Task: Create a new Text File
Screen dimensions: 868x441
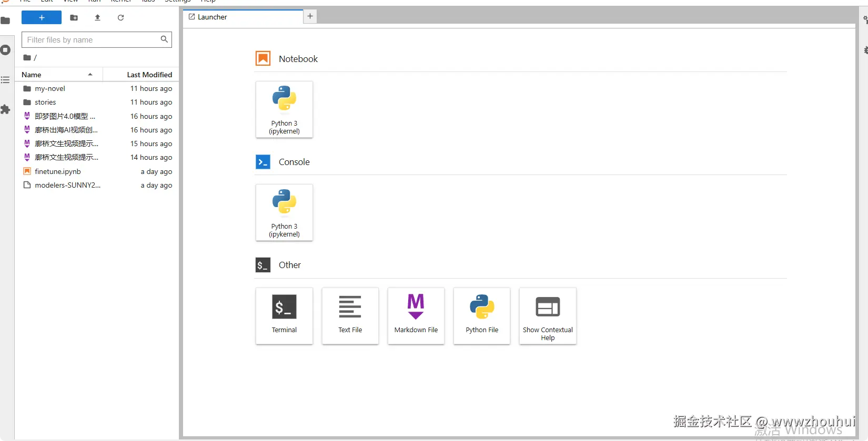Action: pos(350,316)
